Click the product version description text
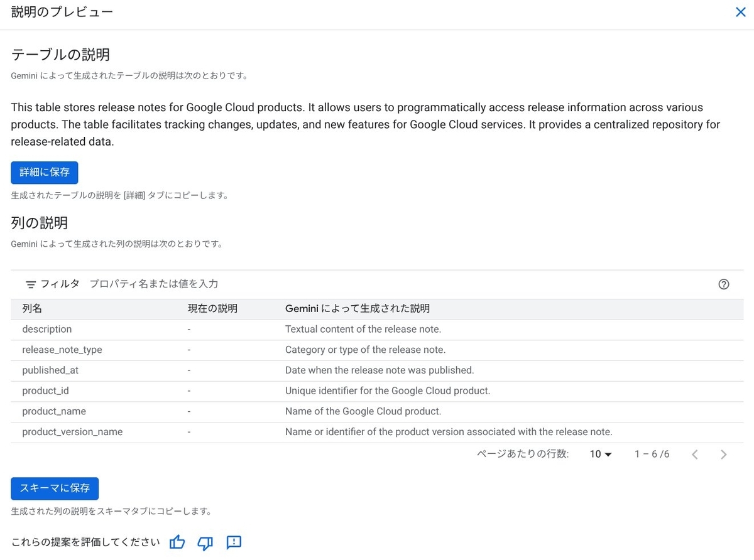The width and height of the screenshot is (754, 560). click(x=449, y=432)
